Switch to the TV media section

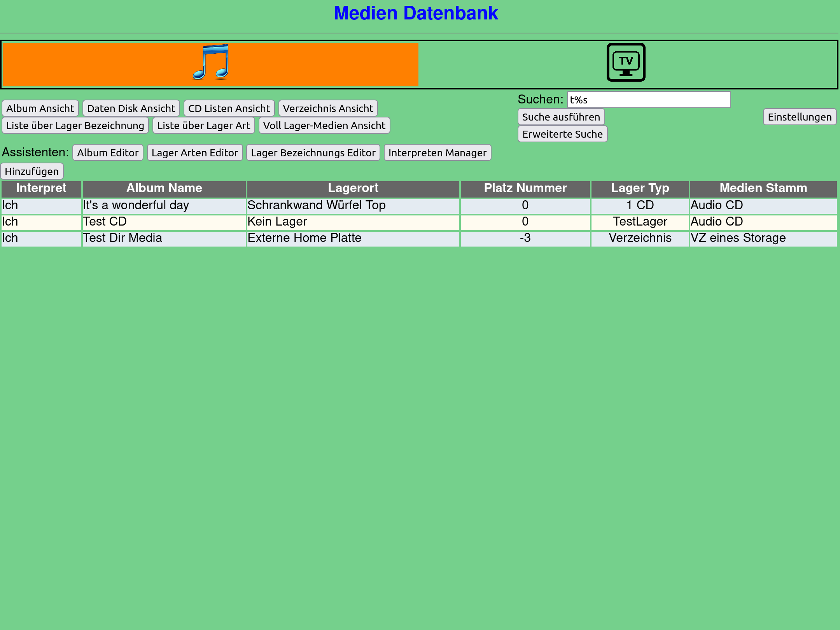tap(626, 62)
